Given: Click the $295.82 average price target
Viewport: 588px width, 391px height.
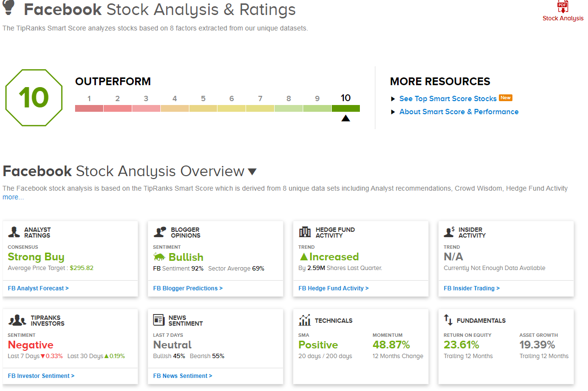Looking at the screenshot, I should [81, 268].
